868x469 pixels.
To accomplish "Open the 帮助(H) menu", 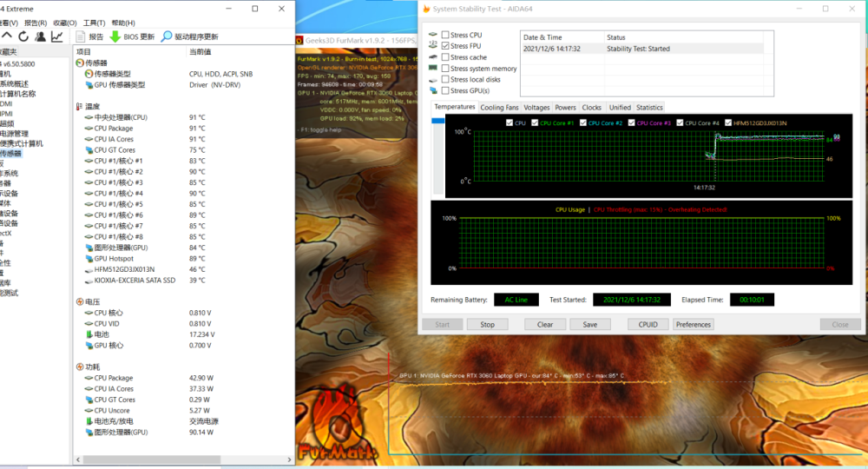I will click(123, 23).
